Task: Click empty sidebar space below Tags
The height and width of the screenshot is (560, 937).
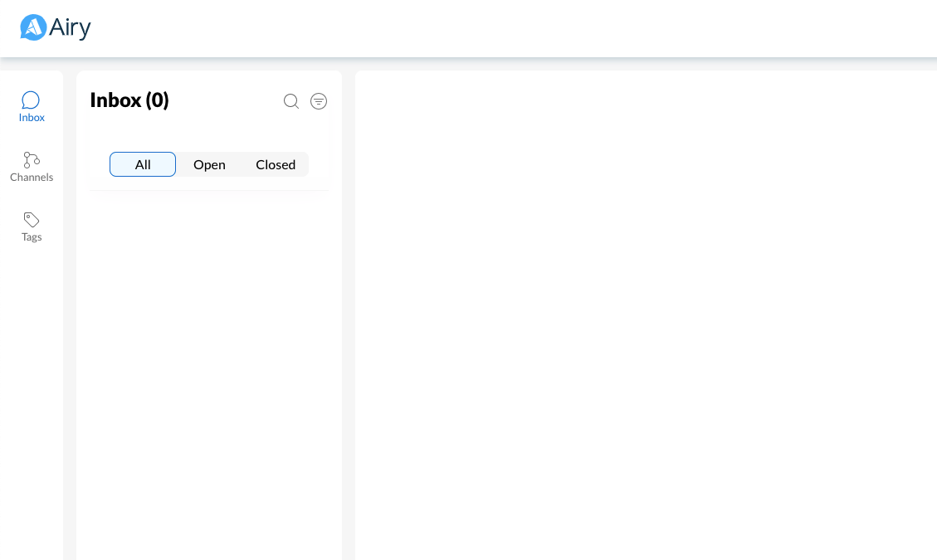Action: (32, 398)
